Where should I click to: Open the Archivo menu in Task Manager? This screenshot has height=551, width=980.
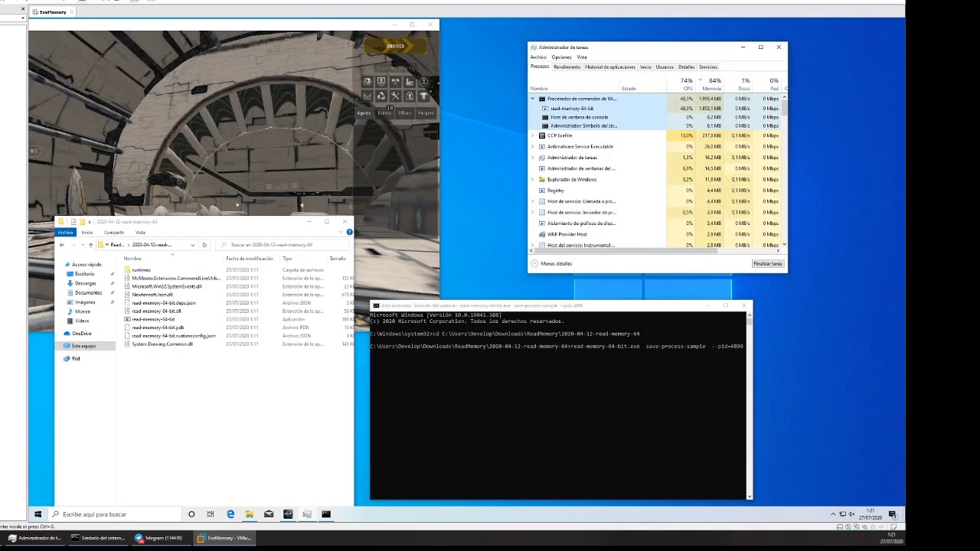coord(538,57)
